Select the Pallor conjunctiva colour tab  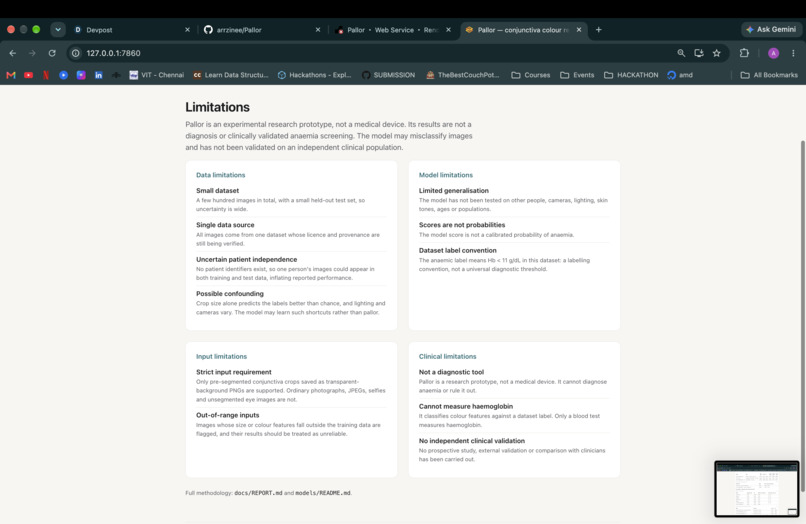[x=523, y=30]
